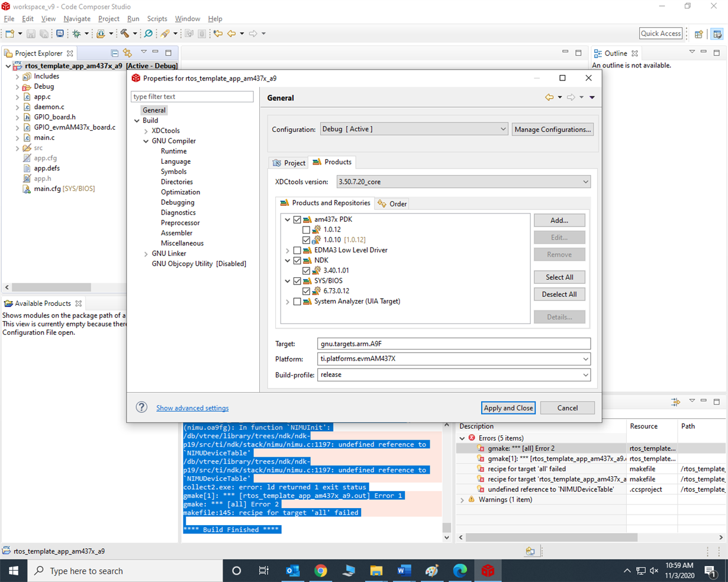Viewport: 728px width, 582px height.
Task: Open Outlook from the taskbar
Action: pos(292,571)
